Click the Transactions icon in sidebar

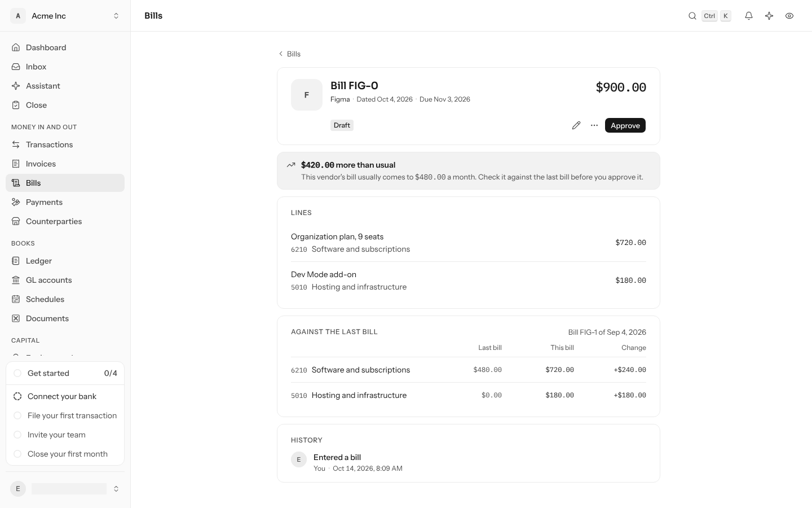16,144
